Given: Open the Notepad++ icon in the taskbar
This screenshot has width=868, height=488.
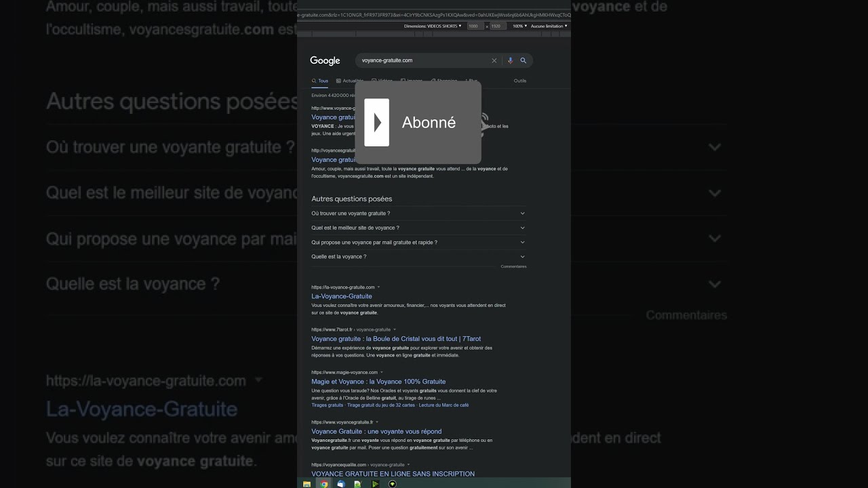Looking at the screenshot, I should tap(357, 484).
